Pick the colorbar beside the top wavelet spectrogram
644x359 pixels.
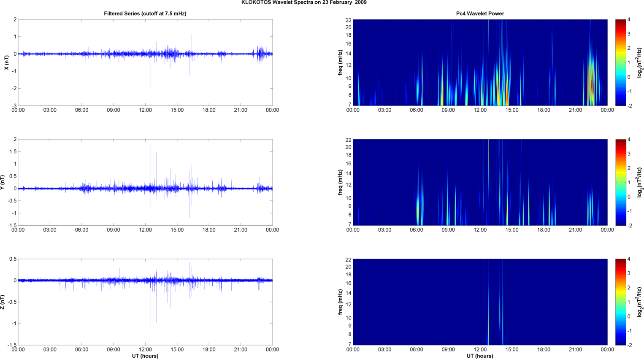coord(621,62)
